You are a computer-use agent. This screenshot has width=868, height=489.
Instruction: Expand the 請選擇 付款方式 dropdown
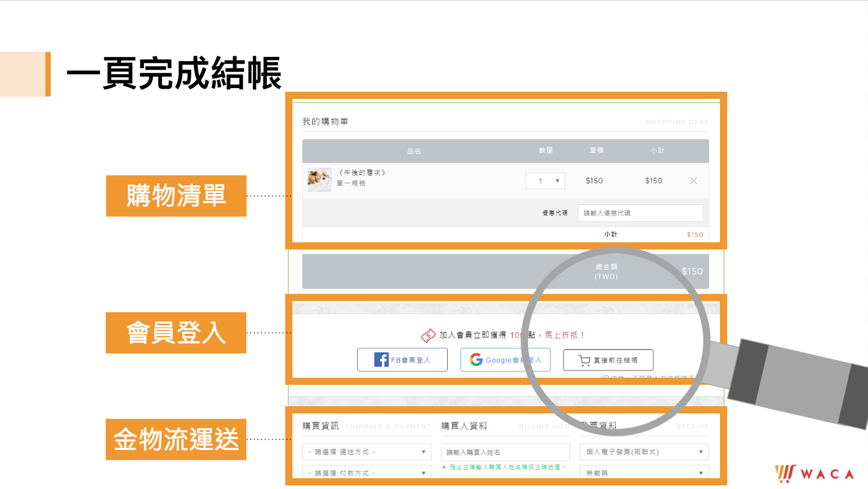(x=366, y=472)
